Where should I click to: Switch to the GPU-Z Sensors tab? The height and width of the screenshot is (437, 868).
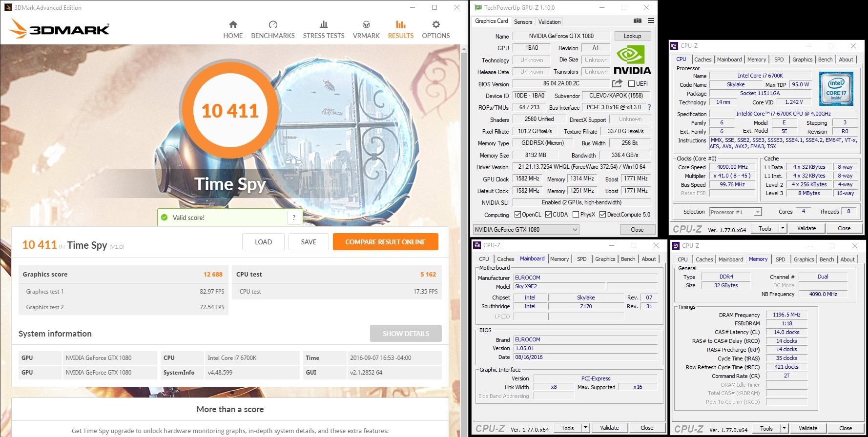(523, 22)
